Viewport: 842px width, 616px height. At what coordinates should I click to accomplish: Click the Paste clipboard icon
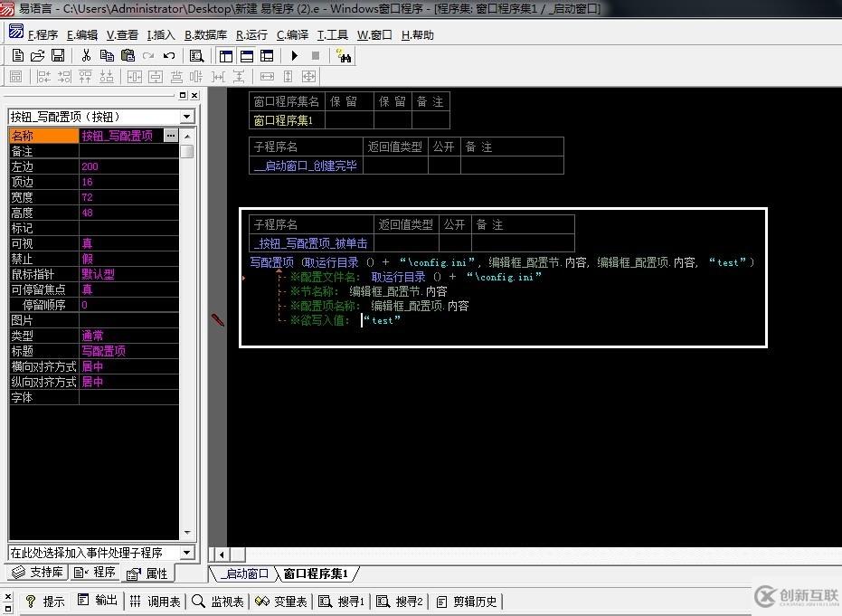coord(128,55)
